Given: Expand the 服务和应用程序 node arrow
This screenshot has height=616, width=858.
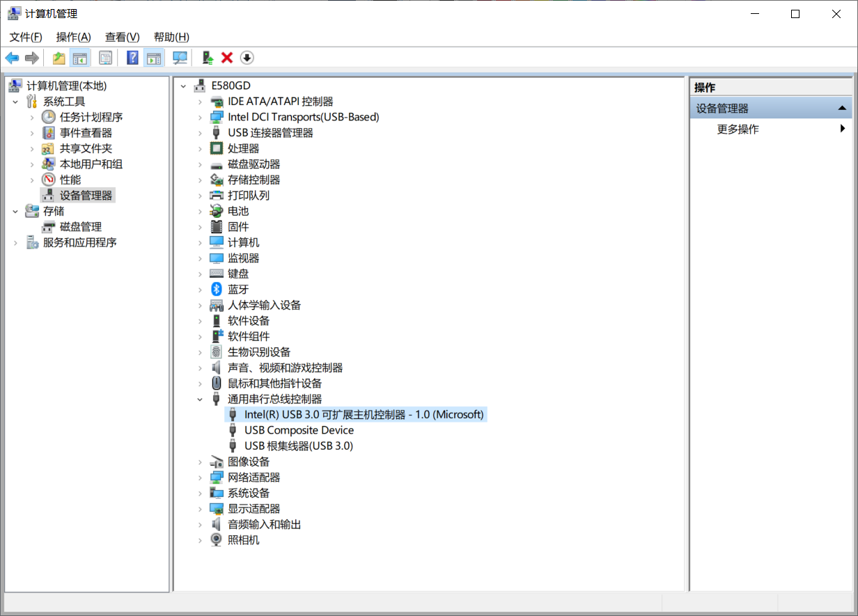Looking at the screenshot, I should [x=15, y=242].
